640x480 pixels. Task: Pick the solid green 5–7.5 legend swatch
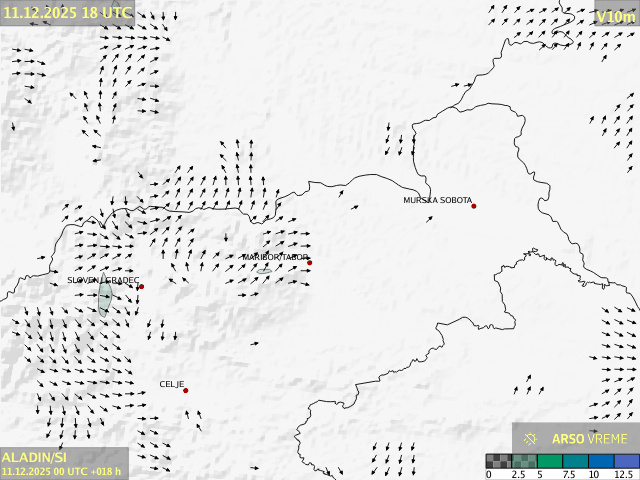pos(550,461)
